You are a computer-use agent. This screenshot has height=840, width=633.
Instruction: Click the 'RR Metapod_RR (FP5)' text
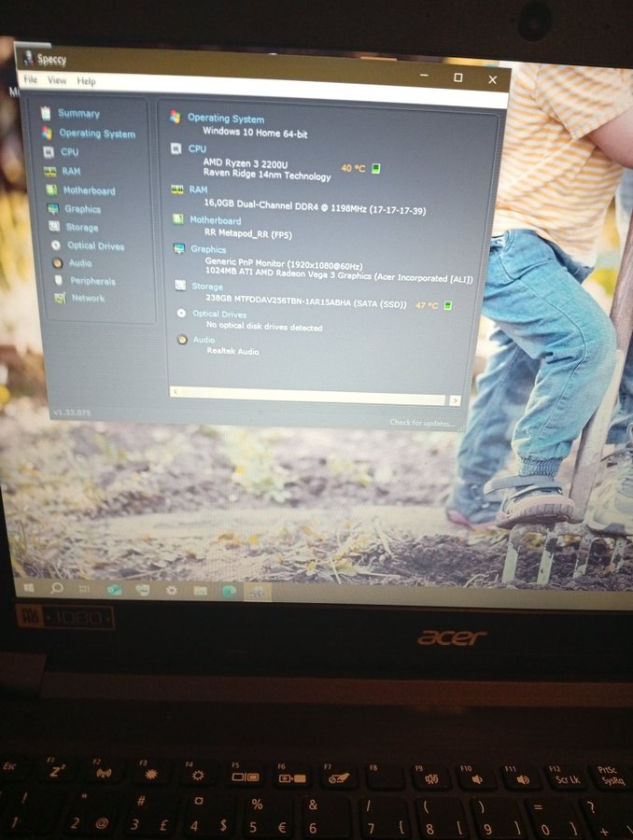pyautogui.click(x=248, y=233)
